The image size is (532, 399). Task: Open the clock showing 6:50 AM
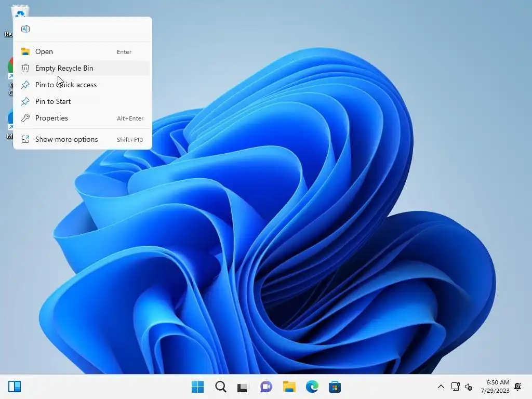tap(495, 387)
